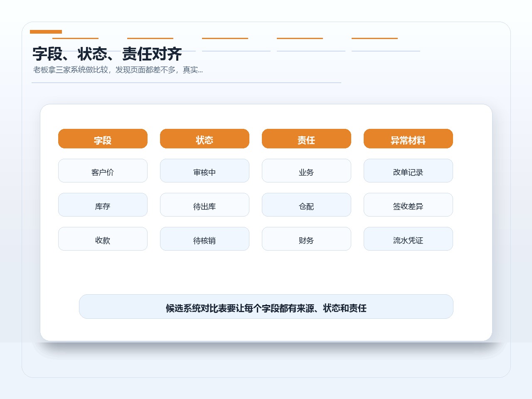532x399 pixels.
Task: Click the 责任 column header
Action: (306, 138)
